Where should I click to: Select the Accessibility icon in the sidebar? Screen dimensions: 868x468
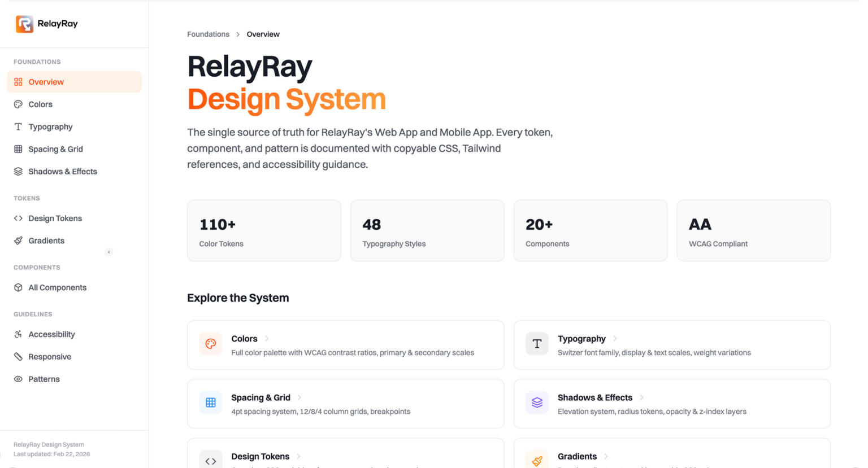click(x=18, y=334)
